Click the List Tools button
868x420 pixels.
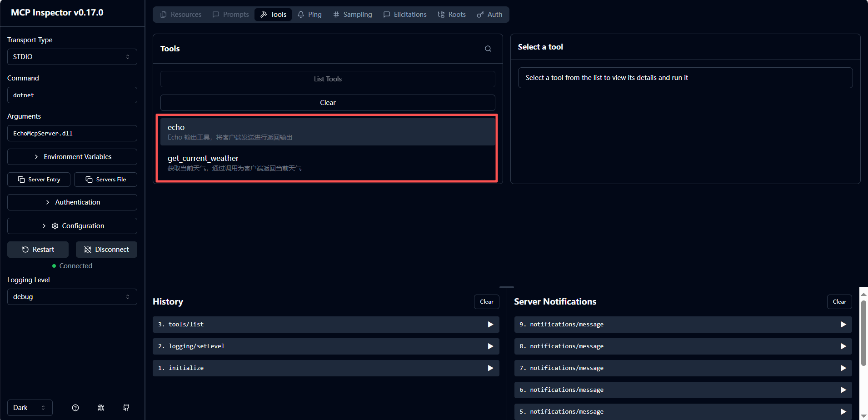(328, 79)
